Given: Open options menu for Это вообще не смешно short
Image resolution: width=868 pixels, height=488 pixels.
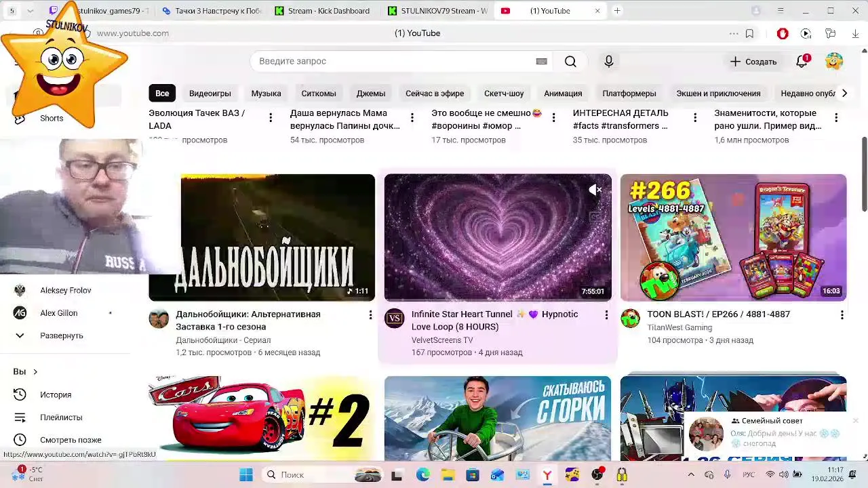Looking at the screenshot, I should click(553, 118).
